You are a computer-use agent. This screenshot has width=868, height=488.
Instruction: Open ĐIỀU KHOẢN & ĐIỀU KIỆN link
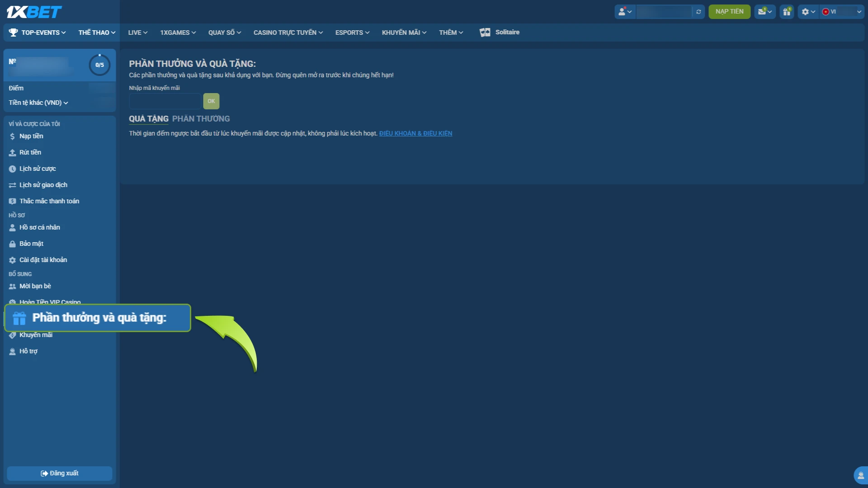(415, 133)
